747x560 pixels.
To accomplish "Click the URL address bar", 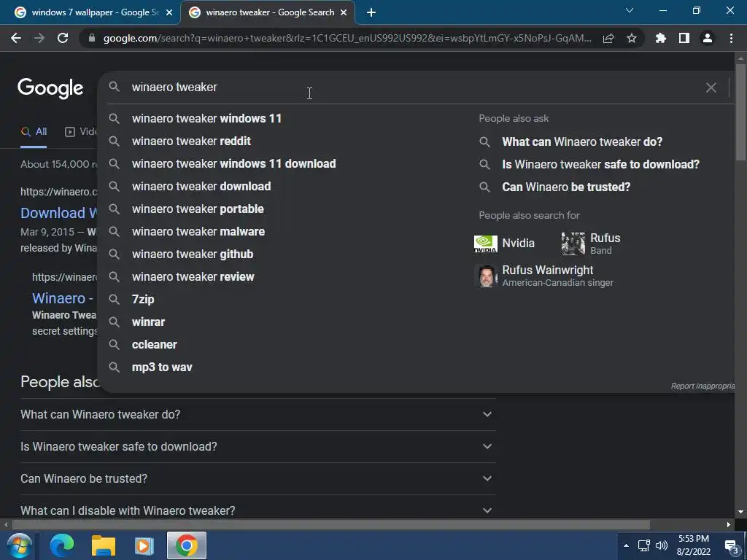I will (347, 38).
